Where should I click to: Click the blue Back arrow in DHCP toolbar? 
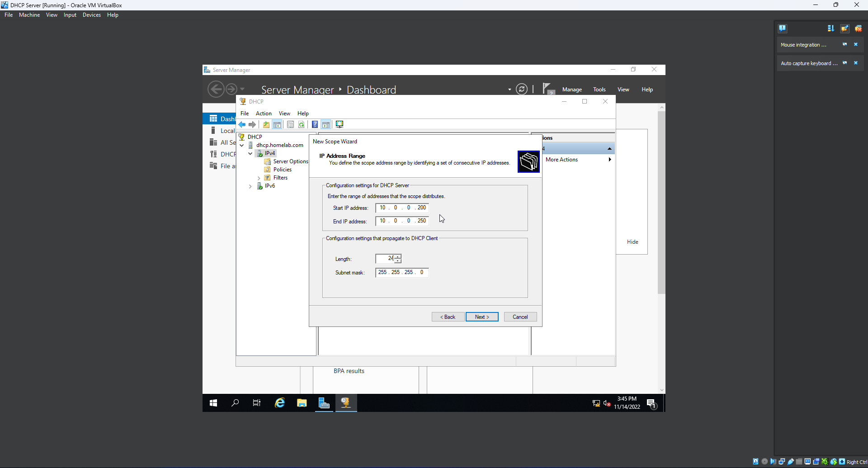242,125
